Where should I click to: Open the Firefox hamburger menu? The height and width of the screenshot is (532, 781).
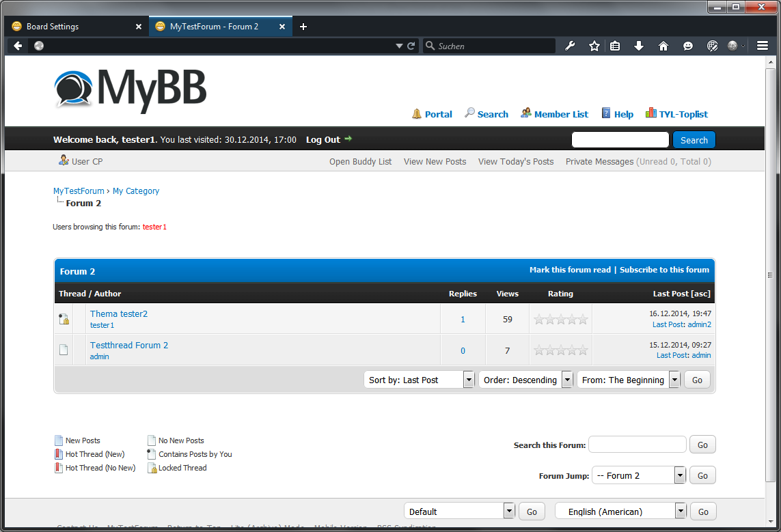coord(762,46)
